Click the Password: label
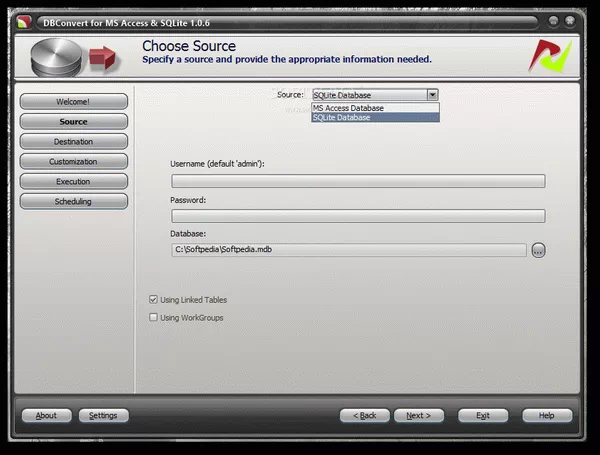 click(188, 200)
